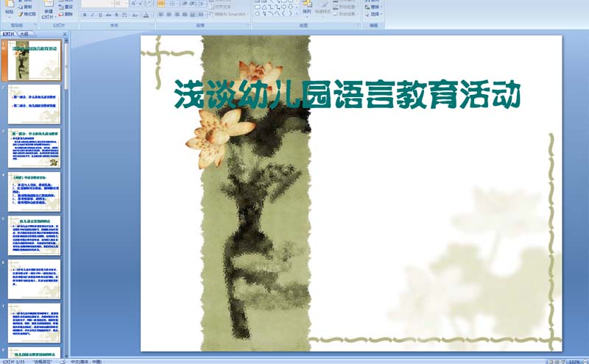Open the Drawing group dialog launcher
The width and height of the screenshot is (589, 364).
[359, 25]
